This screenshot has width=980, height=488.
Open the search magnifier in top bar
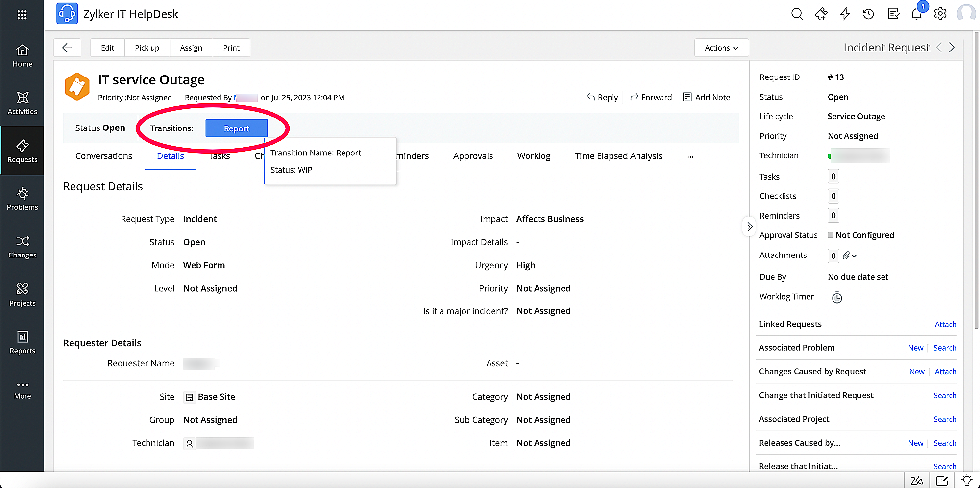tap(797, 14)
